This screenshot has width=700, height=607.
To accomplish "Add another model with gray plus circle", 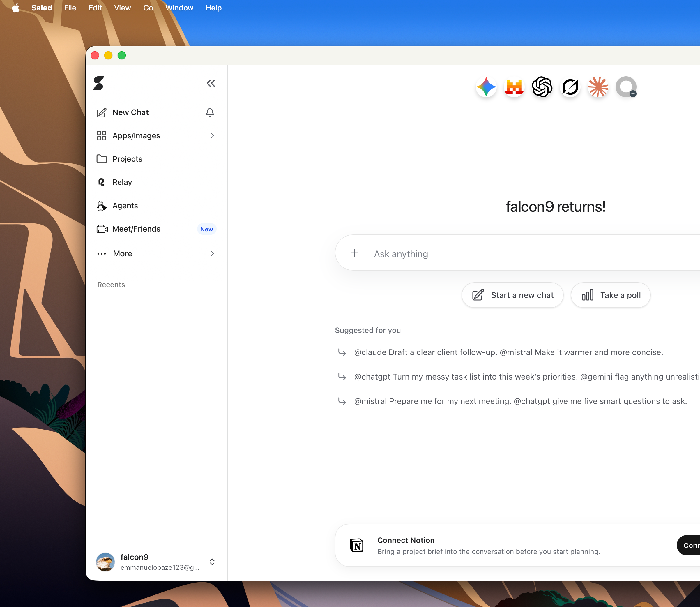I will pos(626,87).
